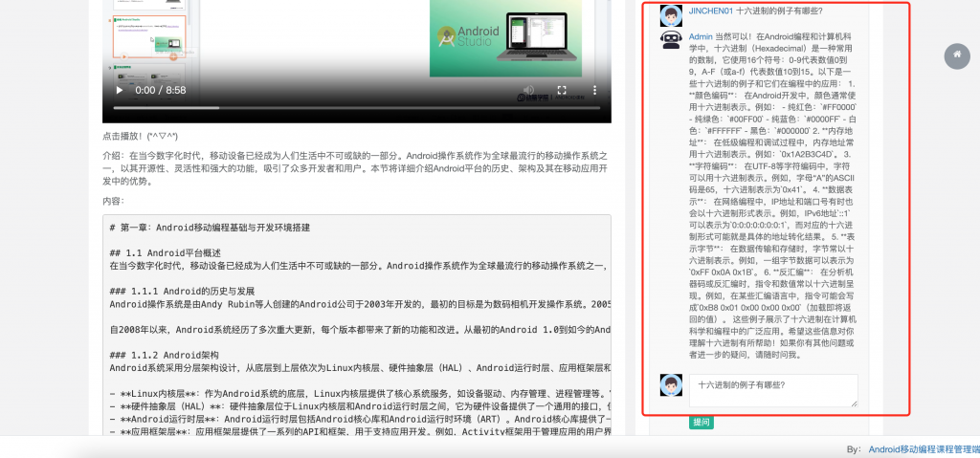This screenshot has height=458, width=980.
Task: Click the green 提问 submit button
Action: (x=702, y=423)
